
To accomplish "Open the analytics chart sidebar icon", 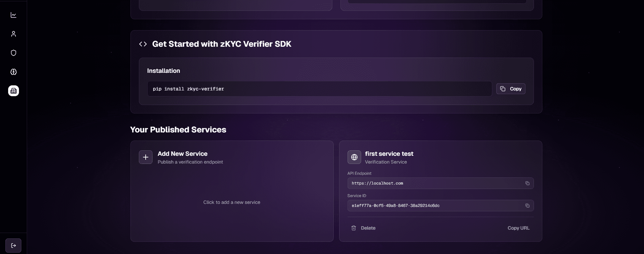I will pyautogui.click(x=14, y=15).
